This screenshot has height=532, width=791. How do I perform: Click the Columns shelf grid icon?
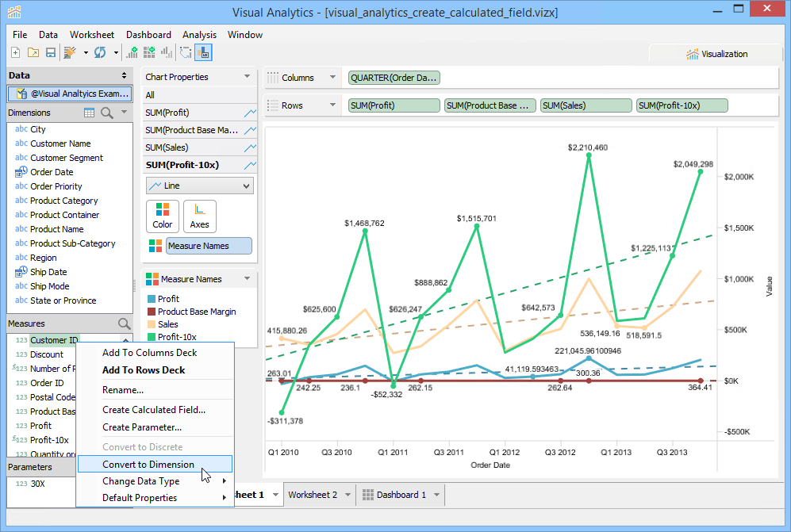273,78
